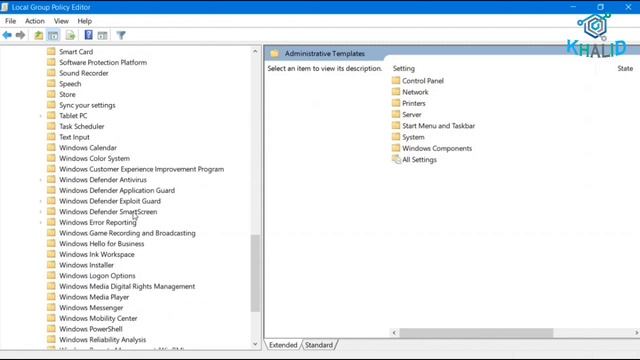This screenshot has height=360, width=640.
Task: Select the System folder in list
Action: [x=413, y=137]
